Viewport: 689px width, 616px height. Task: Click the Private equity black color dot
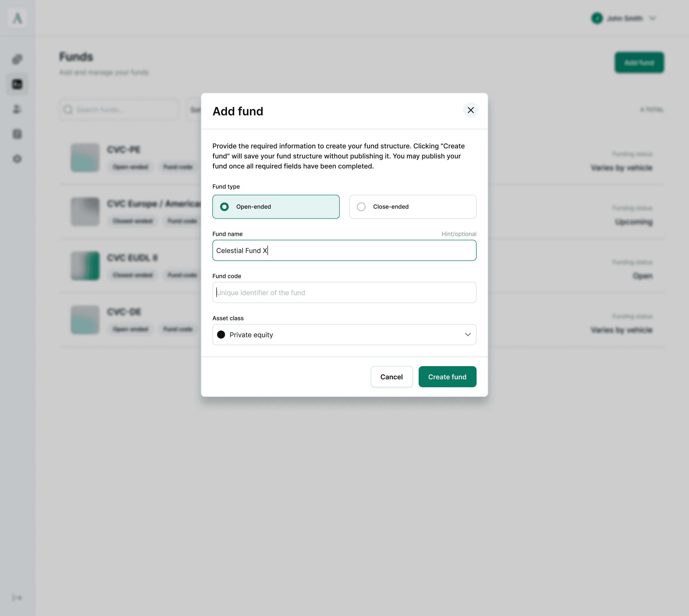coord(221,335)
